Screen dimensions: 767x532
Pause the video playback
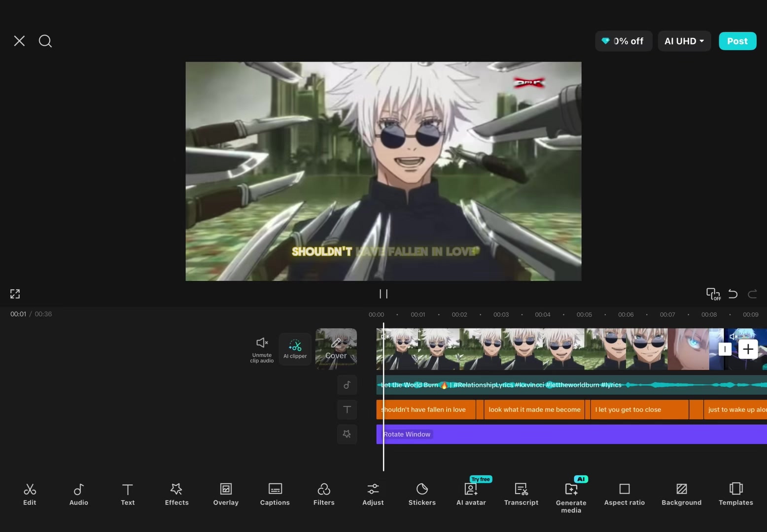(383, 294)
